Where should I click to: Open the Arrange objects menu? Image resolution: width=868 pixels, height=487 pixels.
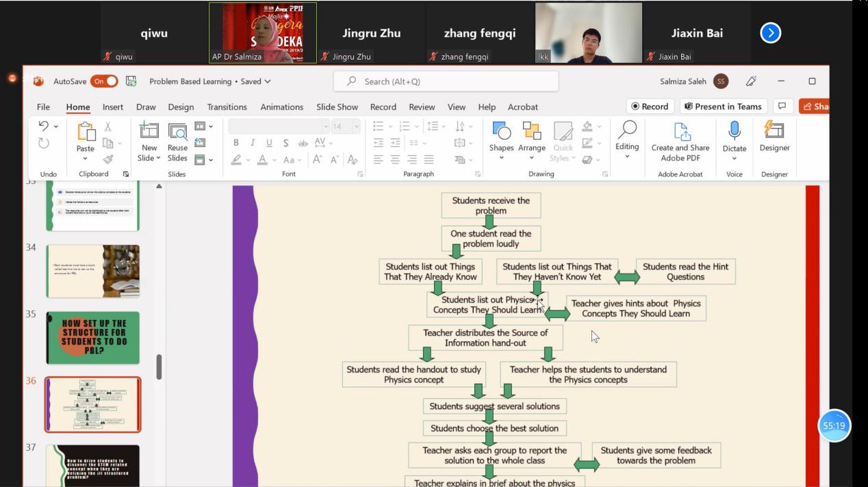click(x=531, y=131)
